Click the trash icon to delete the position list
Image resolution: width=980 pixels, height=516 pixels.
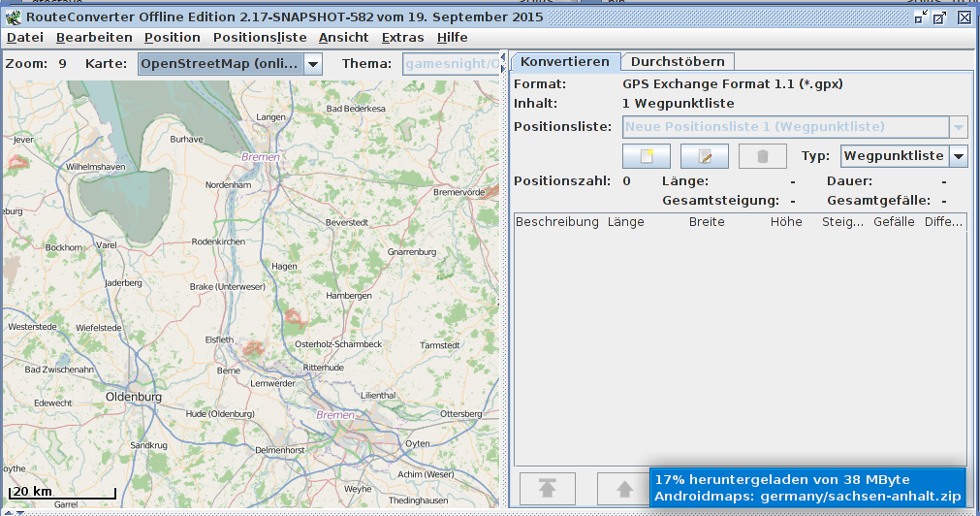(763, 156)
